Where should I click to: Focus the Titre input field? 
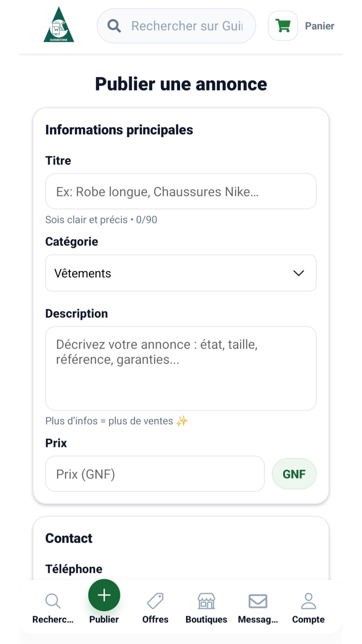[181, 192]
